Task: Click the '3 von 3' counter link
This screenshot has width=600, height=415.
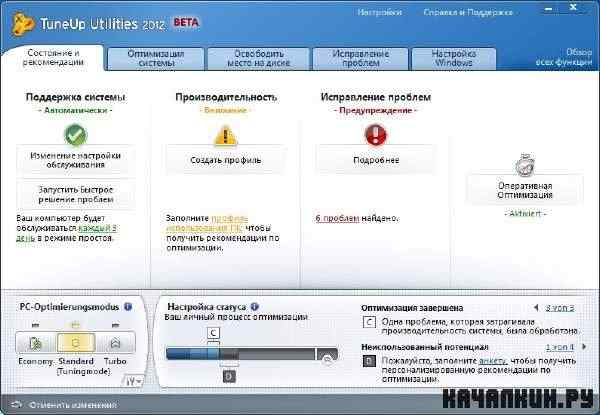Action: (560, 308)
